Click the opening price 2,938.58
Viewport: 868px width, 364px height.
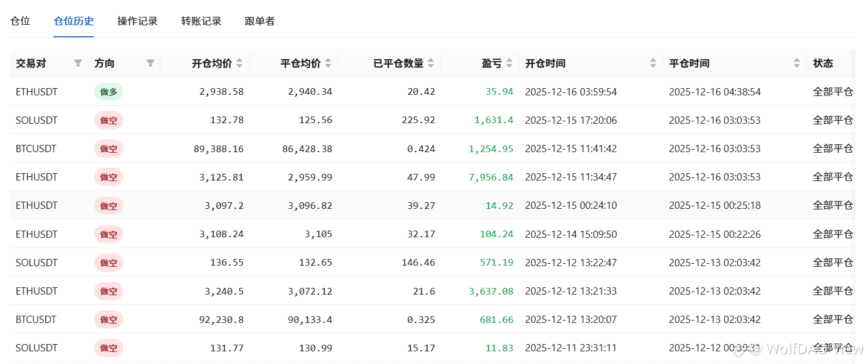point(222,92)
